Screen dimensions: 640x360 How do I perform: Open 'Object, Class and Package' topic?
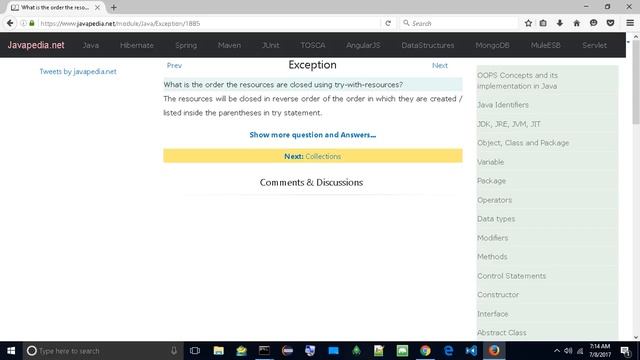(x=523, y=143)
